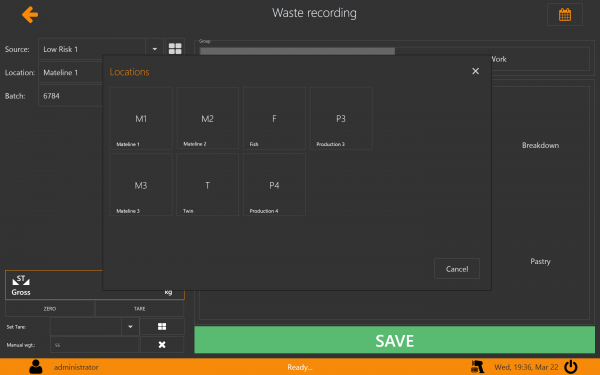This screenshot has height=375, width=600.
Task: Select the M1 Mateline 1 tile
Action: tap(141, 118)
